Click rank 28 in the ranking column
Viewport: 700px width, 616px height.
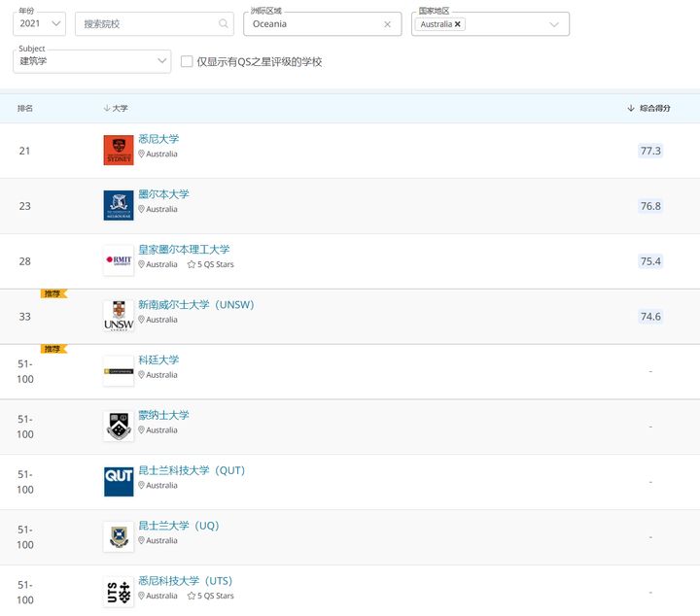pos(24,261)
